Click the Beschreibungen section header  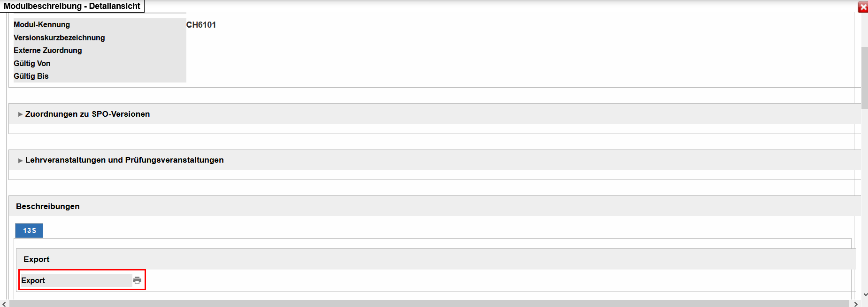pos(48,206)
